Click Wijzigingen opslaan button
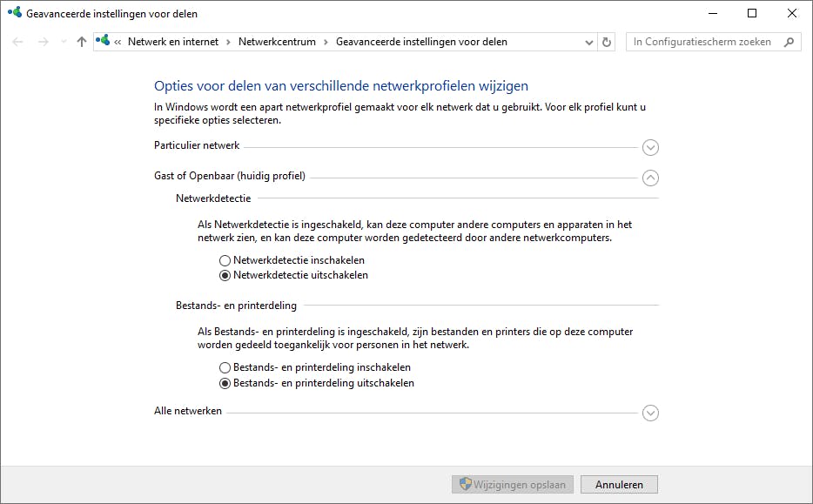 point(513,485)
